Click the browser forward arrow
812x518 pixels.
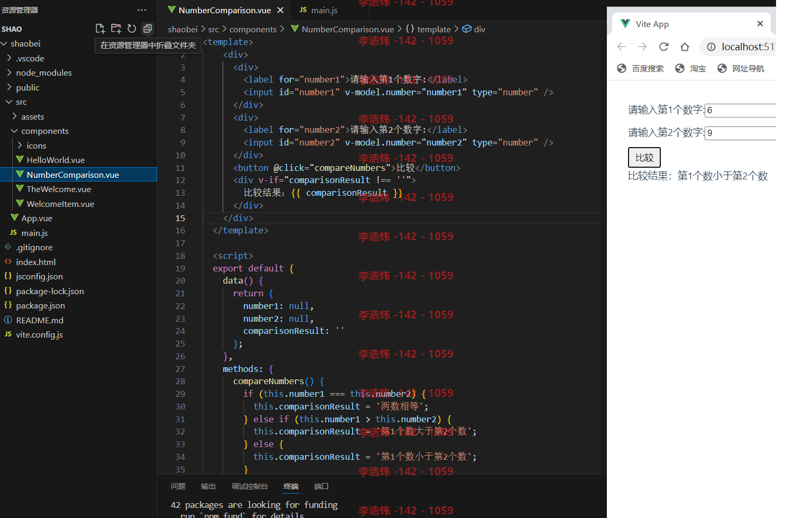click(x=642, y=47)
